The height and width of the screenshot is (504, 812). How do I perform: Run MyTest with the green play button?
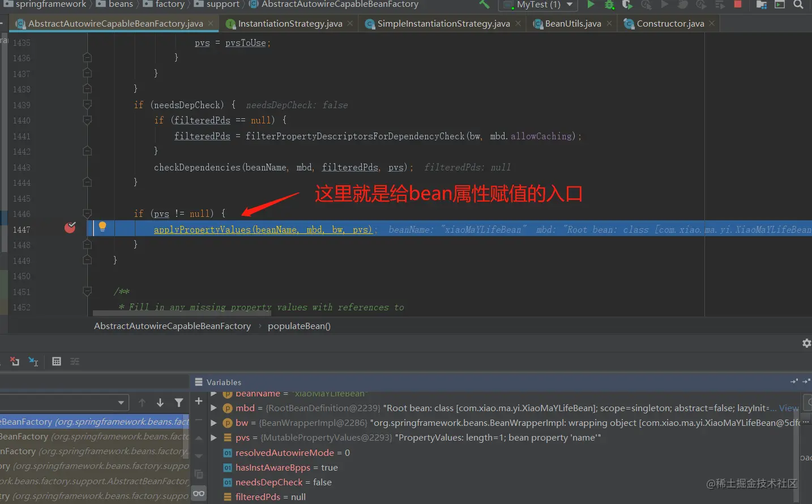[591, 5]
